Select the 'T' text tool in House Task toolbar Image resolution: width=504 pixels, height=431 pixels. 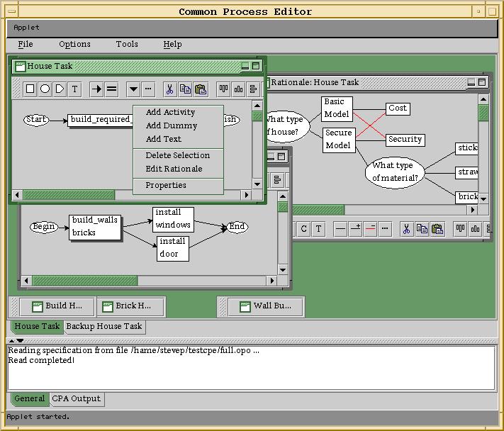[x=75, y=89]
